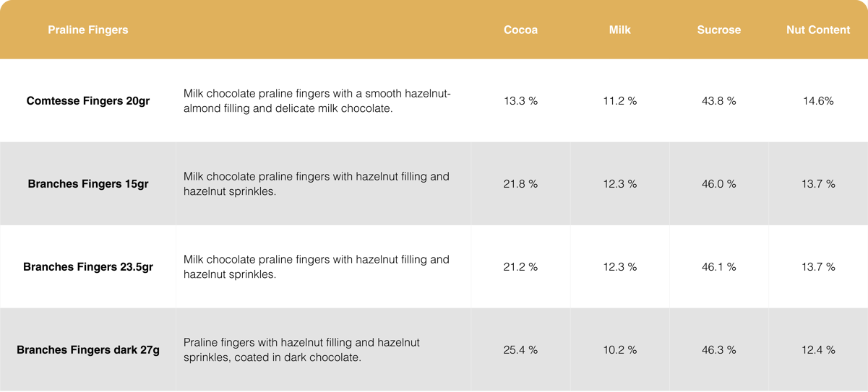Viewport: 868px width, 392px height.
Task: Click the 13.3 % cocoa value
Action: point(520,101)
